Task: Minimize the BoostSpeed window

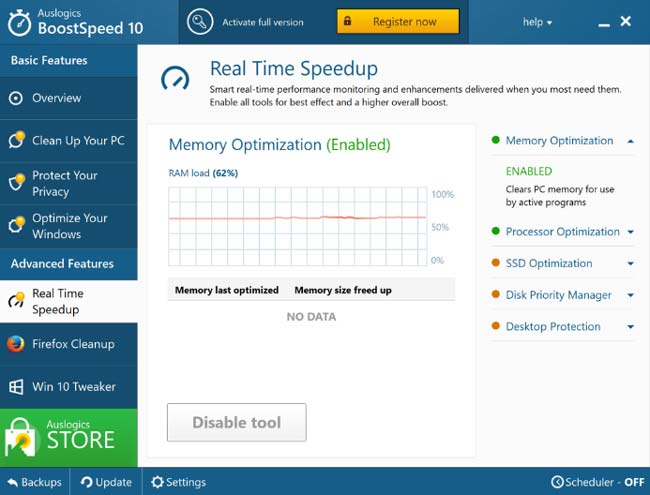Action: (x=604, y=25)
